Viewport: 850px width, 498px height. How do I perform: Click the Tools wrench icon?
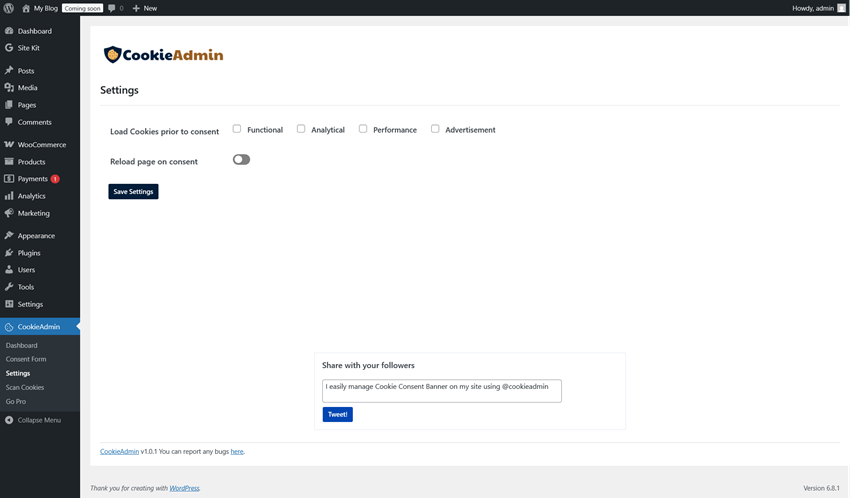click(9, 287)
